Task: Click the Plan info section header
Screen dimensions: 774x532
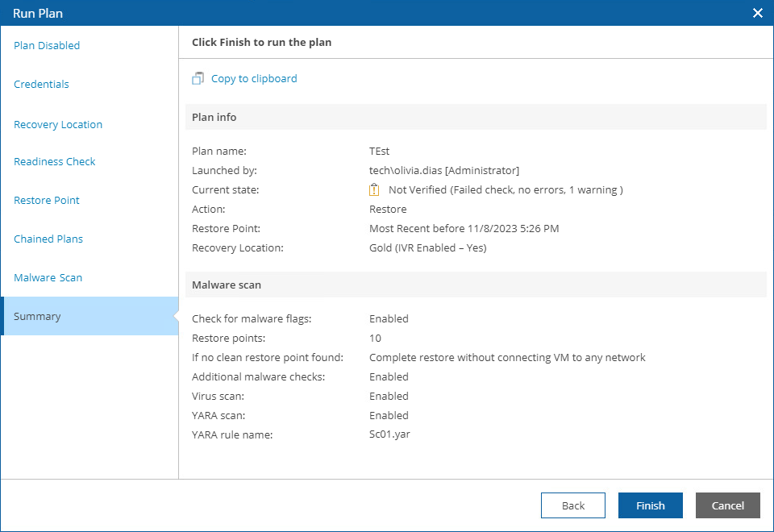Action: coord(214,118)
